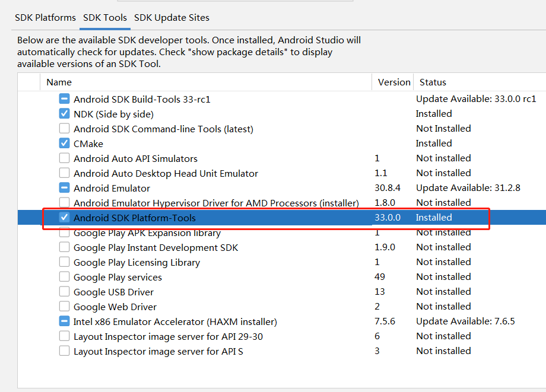The image size is (546, 392).
Task: Click version value '49'
Action: point(380,276)
